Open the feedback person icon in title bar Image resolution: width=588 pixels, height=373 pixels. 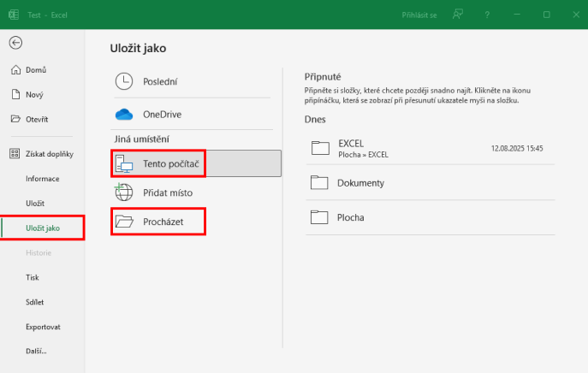click(458, 15)
